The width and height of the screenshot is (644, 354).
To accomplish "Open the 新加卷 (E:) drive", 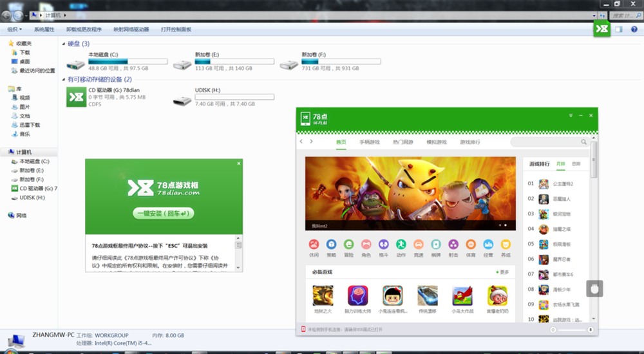I will pos(224,61).
